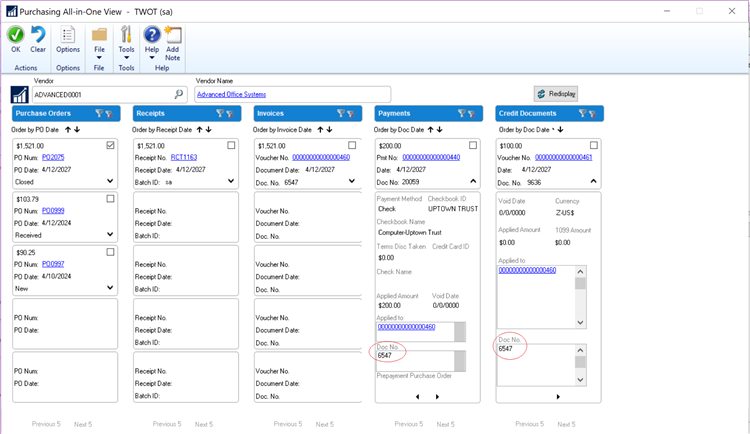Click the Add Note icon
The height and width of the screenshot is (434, 750).
coord(173,36)
